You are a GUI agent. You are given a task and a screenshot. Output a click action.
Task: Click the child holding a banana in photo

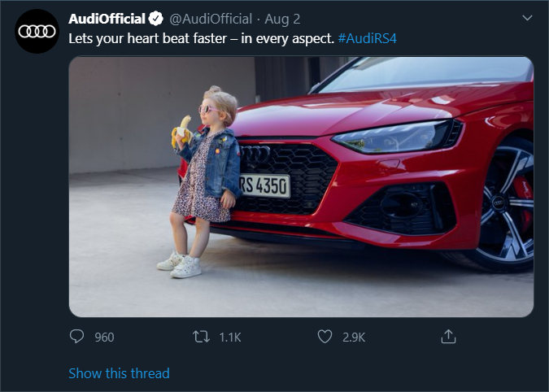pyautogui.click(x=203, y=179)
